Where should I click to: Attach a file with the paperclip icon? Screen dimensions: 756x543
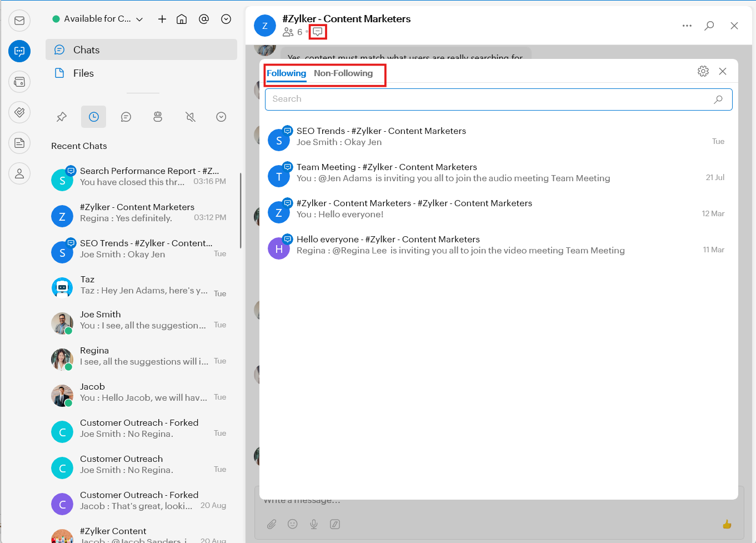272,524
